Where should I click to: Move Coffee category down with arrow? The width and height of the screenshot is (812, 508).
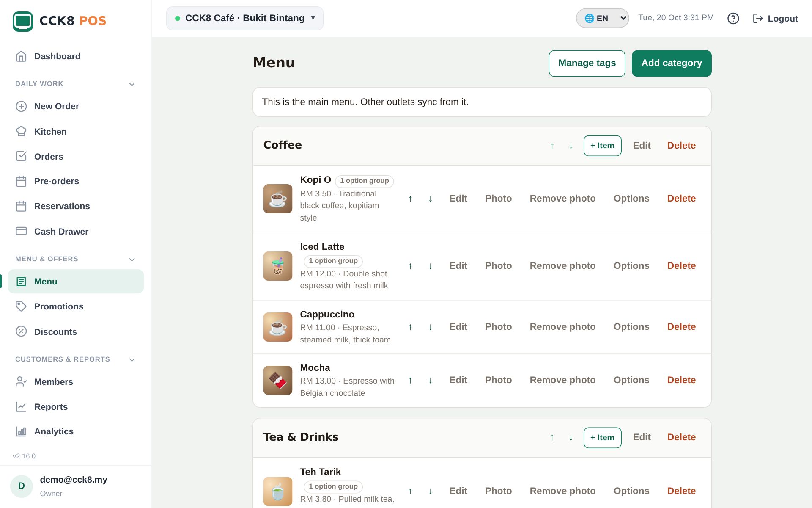pyautogui.click(x=571, y=146)
